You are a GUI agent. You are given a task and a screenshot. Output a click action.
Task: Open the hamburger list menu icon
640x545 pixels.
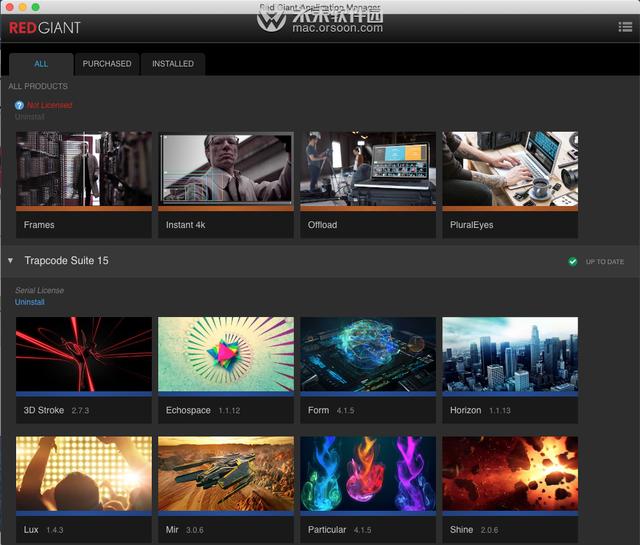tap(625, 27)
